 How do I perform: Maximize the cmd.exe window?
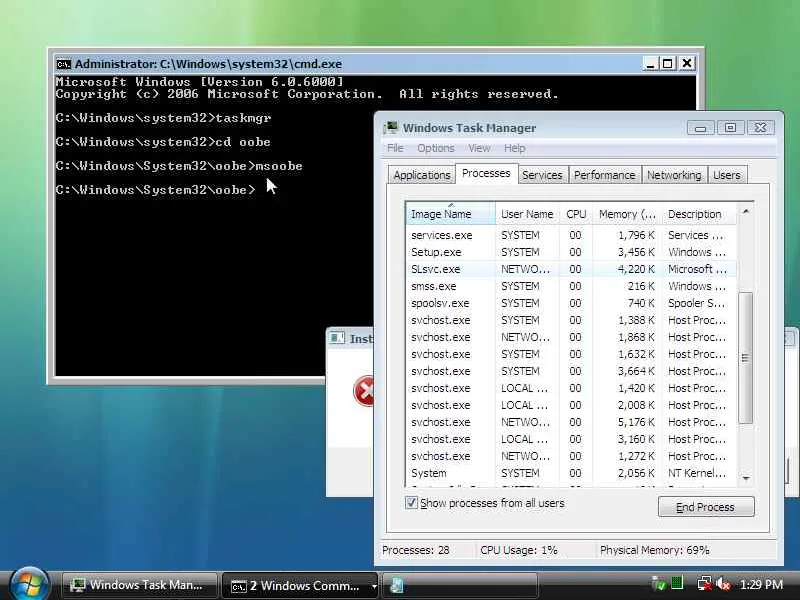667,64
